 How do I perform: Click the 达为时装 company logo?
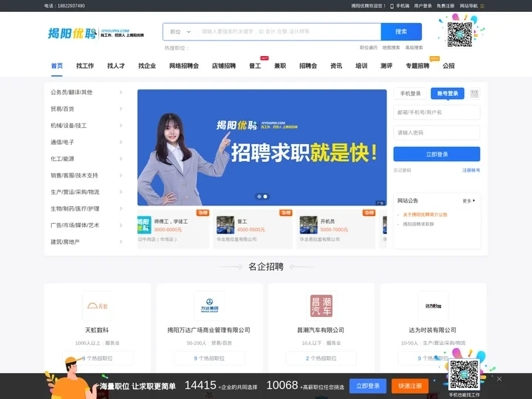433,306
